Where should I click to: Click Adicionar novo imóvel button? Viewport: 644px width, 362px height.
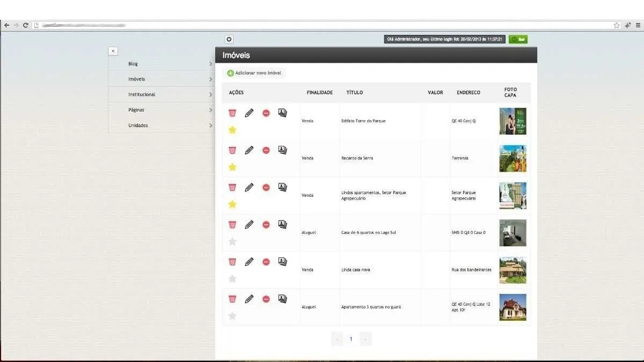254,73
